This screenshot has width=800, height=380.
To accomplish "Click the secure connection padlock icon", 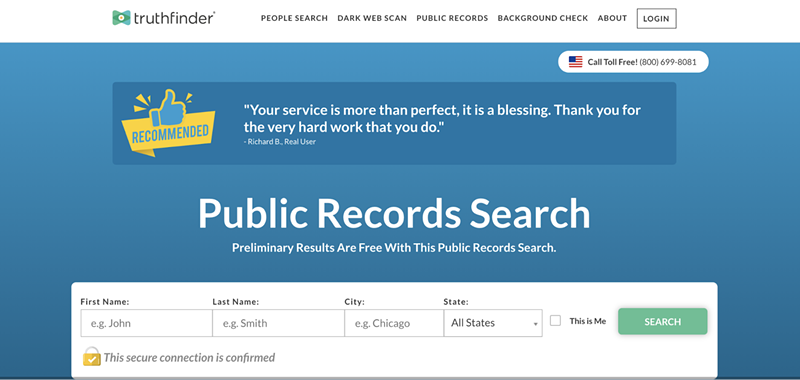I will 92,357.
